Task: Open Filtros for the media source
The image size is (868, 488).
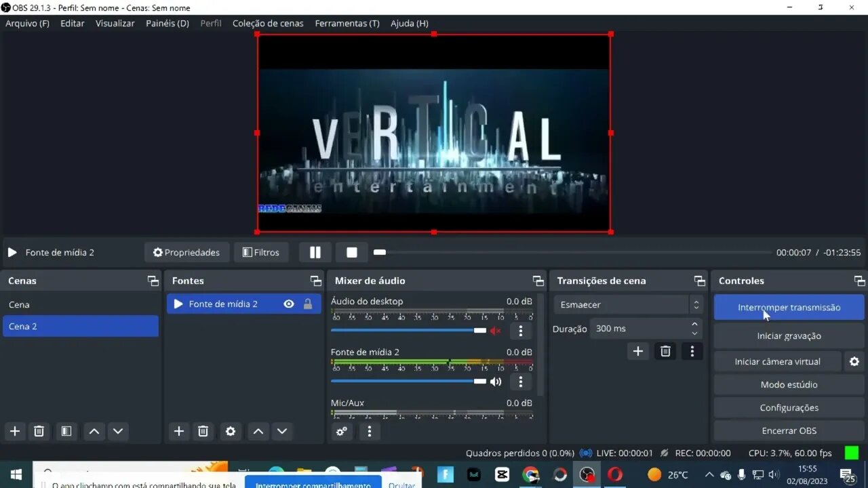Action: pos(261,252)
